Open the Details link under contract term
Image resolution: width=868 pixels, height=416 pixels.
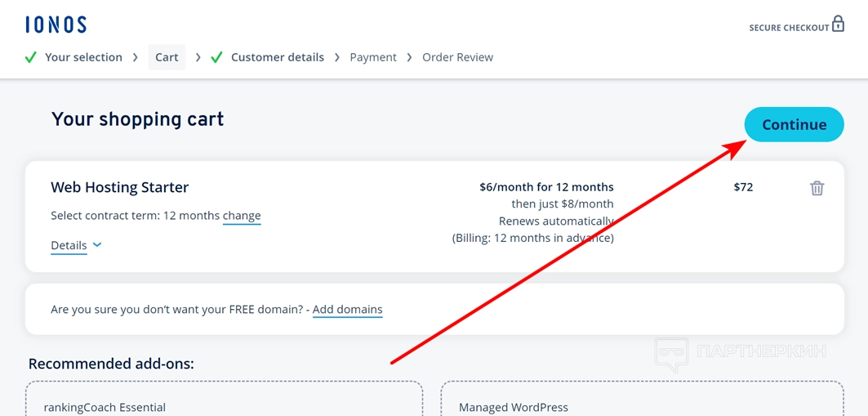pyautogui.click(x=69, y=245)
